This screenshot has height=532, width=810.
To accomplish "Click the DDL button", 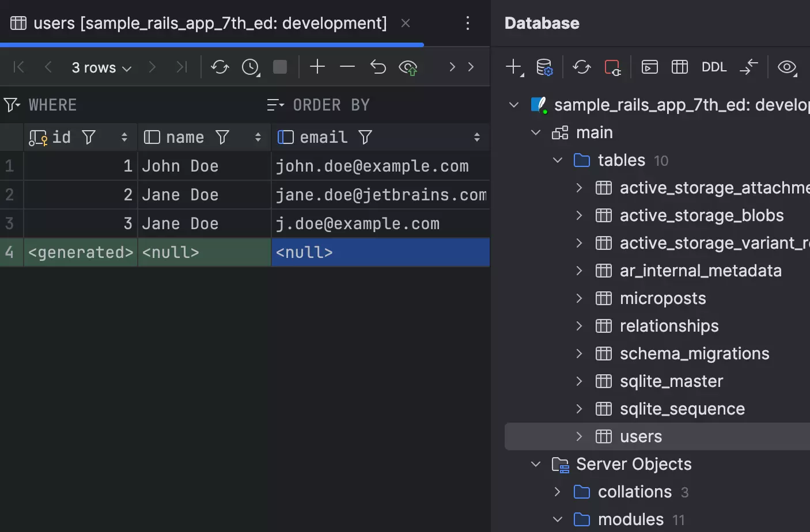I will (x=714, y=67).
